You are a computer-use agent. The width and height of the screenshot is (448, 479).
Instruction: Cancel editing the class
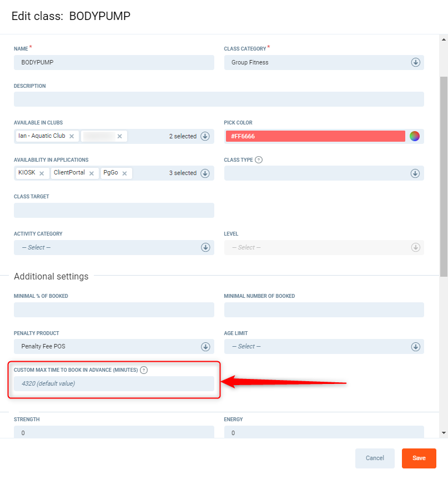pos(375,458)
